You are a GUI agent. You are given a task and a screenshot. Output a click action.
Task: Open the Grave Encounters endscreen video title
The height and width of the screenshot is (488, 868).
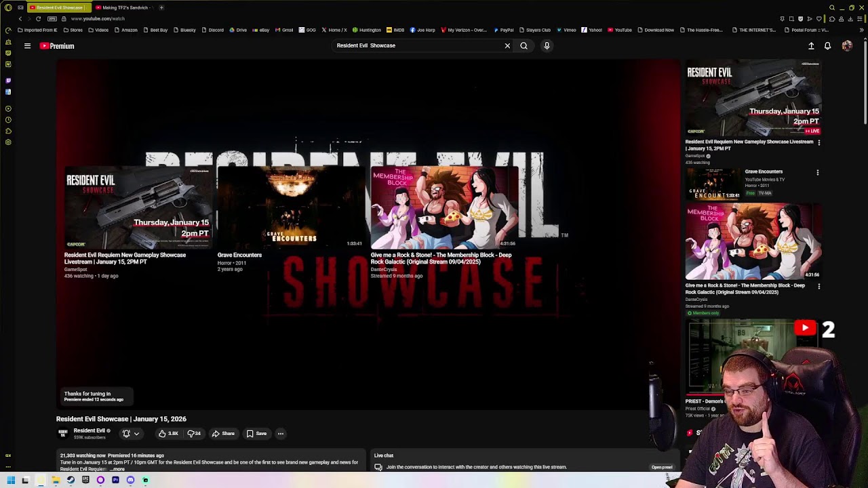pos(239,255)
